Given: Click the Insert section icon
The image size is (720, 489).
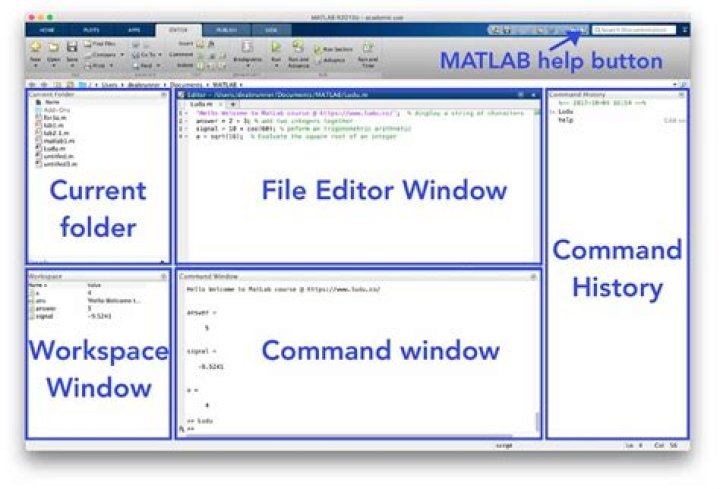Looking at the screenshot, I should [200, 44].
